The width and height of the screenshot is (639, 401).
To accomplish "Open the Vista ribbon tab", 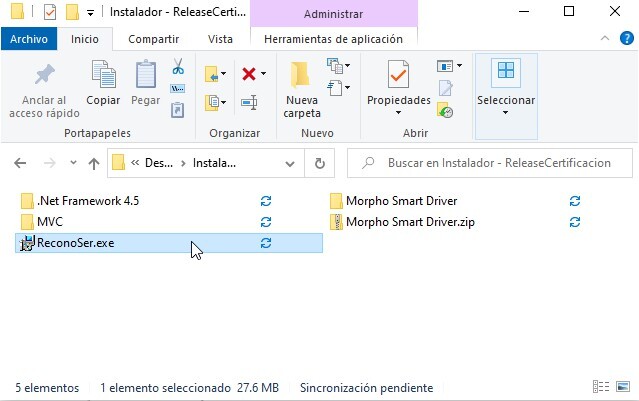I will [x=220, y=39].
